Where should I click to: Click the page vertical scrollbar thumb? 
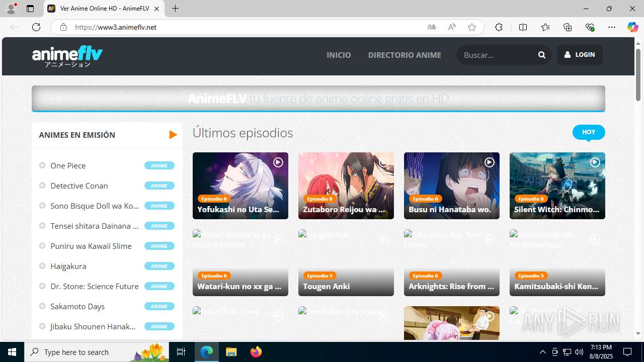[x=638, y=74]
